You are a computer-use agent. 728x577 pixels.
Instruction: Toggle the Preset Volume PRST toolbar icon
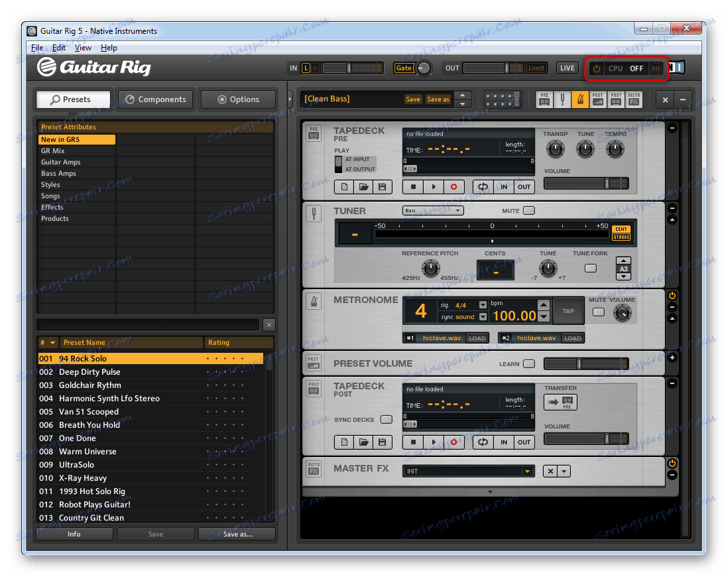(x=598, y=99)
